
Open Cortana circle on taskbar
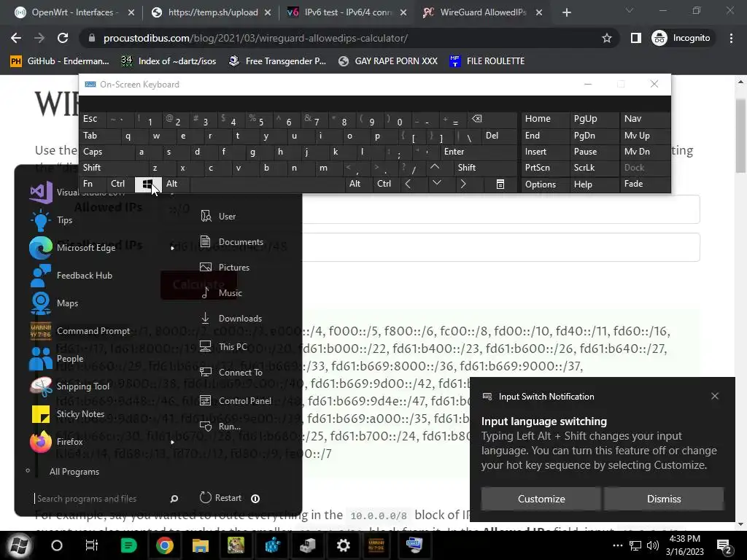pyautogui.click(x=57, y=545)
